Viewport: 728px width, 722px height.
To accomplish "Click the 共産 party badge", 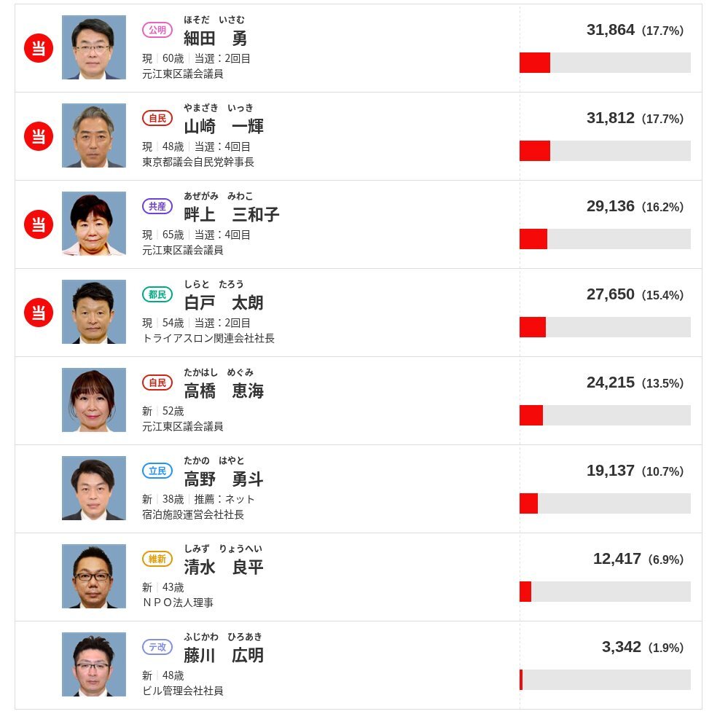I will coord(157,206).
